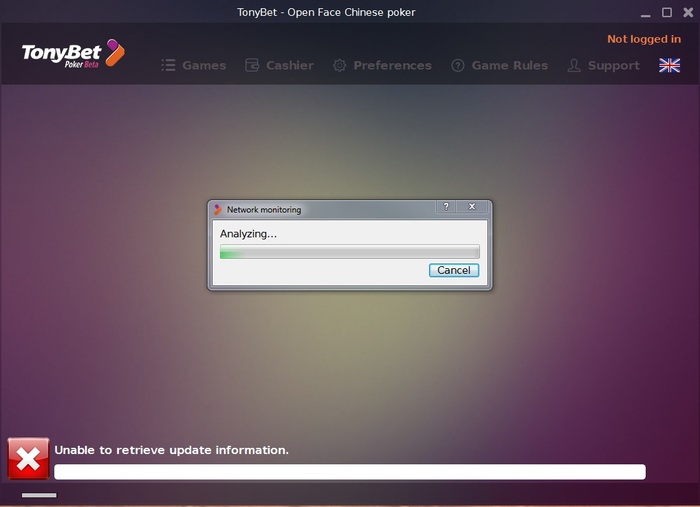The height and width of the screenshot is (507, 700).
Task: Click the Analyzing... status text
Action: pos(248,234)
